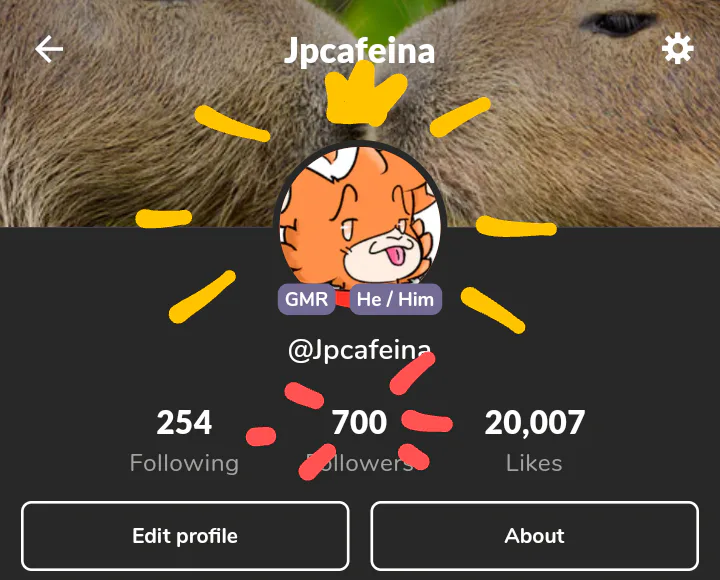Go back using the left arrow
720x580 pixels.
[49, 49]
